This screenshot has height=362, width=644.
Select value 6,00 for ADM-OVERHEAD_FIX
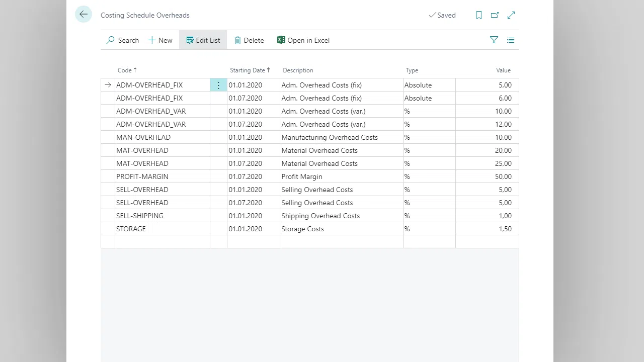click(487, 98)
